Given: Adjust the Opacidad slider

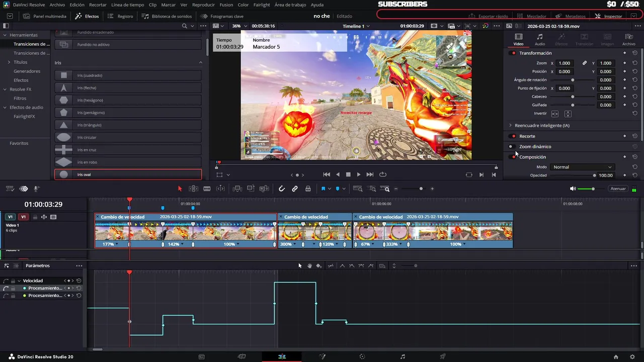Looking at the screenshot, I should click(x=573, y=175).
